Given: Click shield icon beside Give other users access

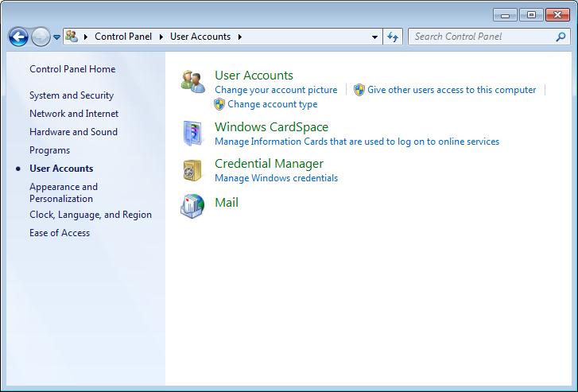Looking at the screenshot, I should click(x=359, y=90).
